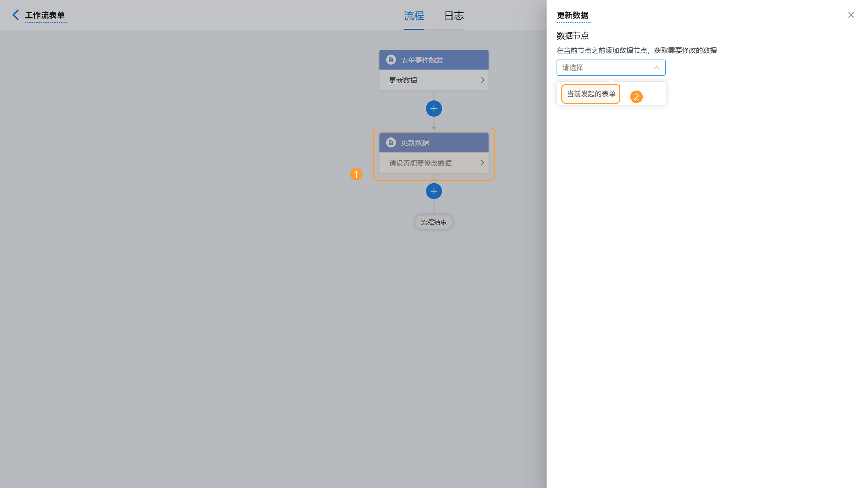Select the 表单事件触发 node header
This screenshot has width=868, height=488.
tap(434, 60)
